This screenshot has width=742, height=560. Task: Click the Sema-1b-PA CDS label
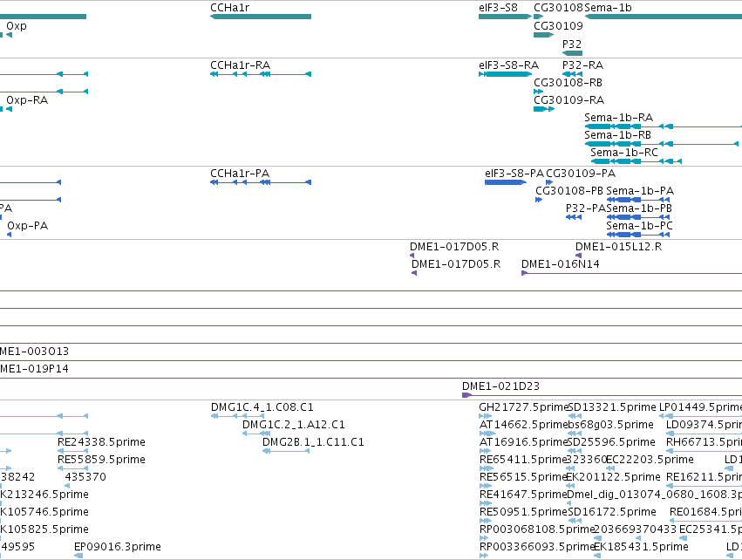click(640, 191)
